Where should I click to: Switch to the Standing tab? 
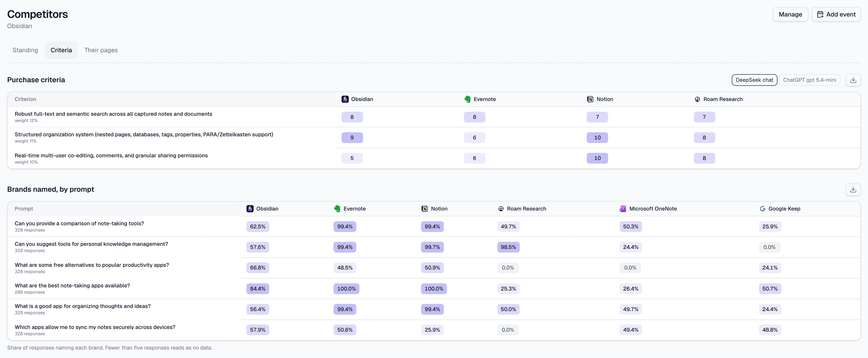point(25,50)
